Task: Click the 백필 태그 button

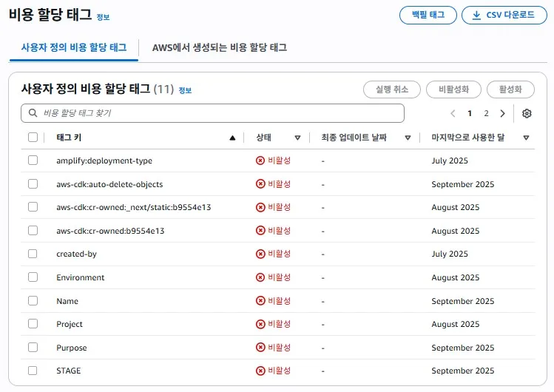Action: (x=428, y=15)
